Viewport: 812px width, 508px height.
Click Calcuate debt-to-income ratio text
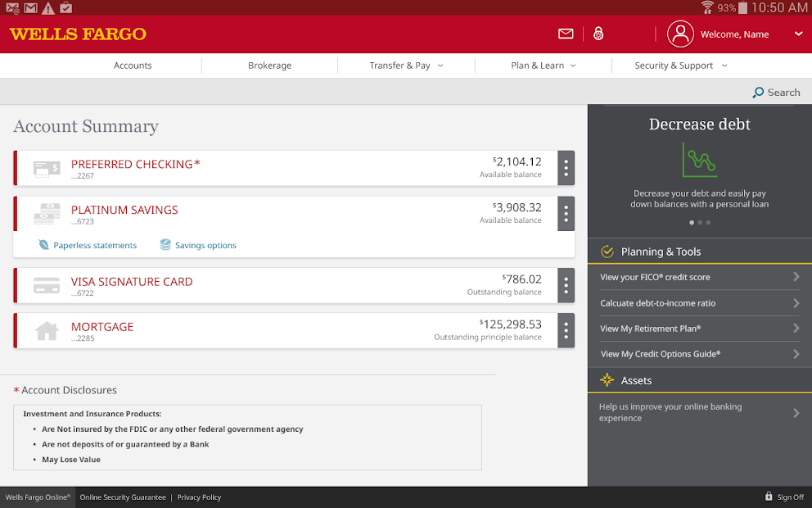point(657,302)
